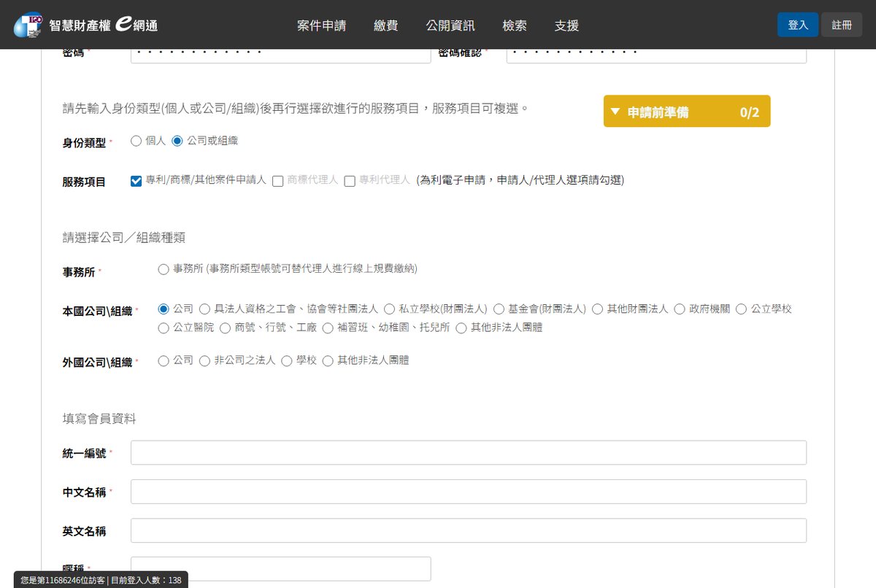The width and height of the screenshot is (876, 588).
Task: Select 公立醫院 option
Action: pyautogui.click(x=164, y=328)
